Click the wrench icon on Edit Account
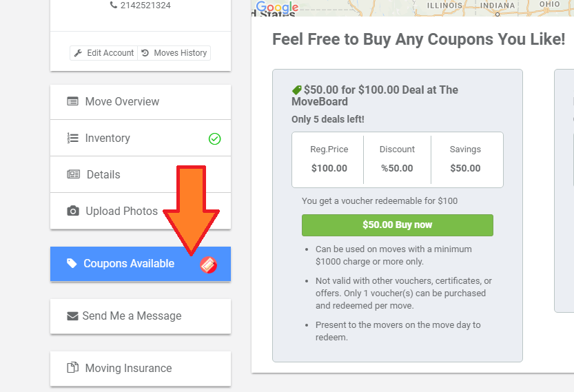574x392 pixels. (x=78, y=53)
